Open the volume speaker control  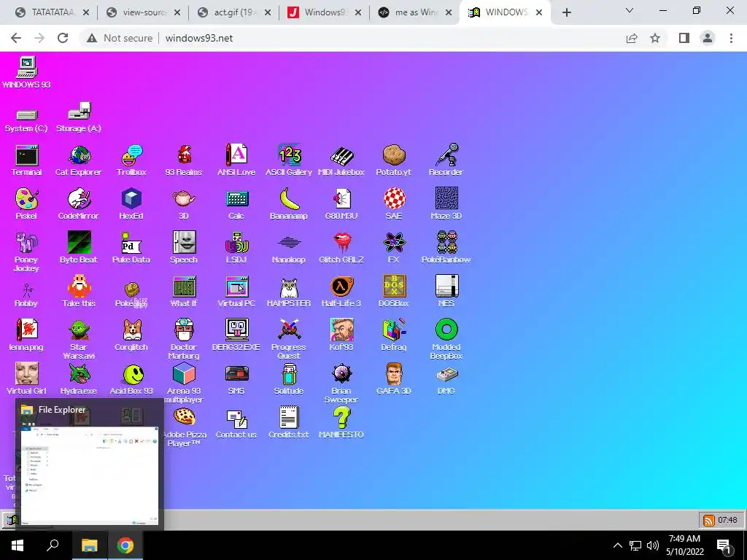click(653, 545)
